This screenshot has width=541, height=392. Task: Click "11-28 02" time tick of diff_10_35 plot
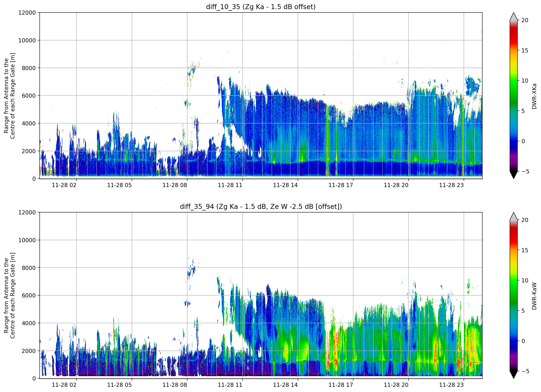(x=64, y=185)
